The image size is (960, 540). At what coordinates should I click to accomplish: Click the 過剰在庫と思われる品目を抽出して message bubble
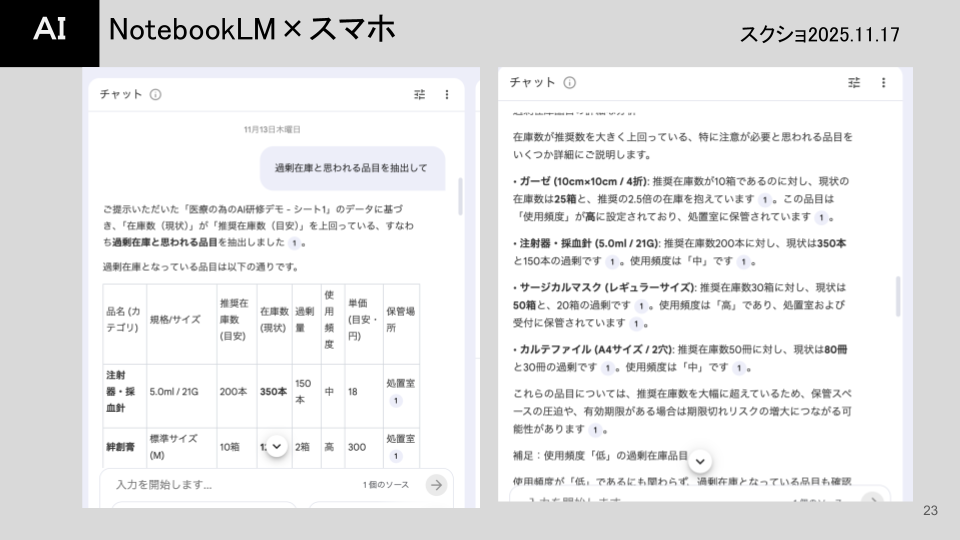351,168
